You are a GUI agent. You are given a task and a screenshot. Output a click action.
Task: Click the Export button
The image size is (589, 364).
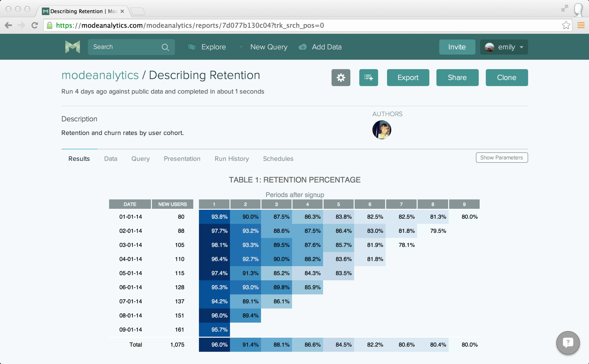tap(408, 78)
